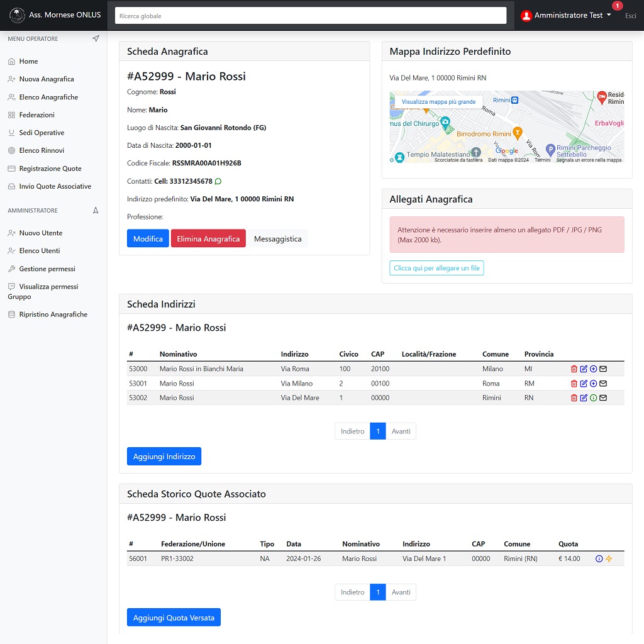Click Aggiungi Quota Versata button
644x644 pixels.
click(x=174, y=618)
